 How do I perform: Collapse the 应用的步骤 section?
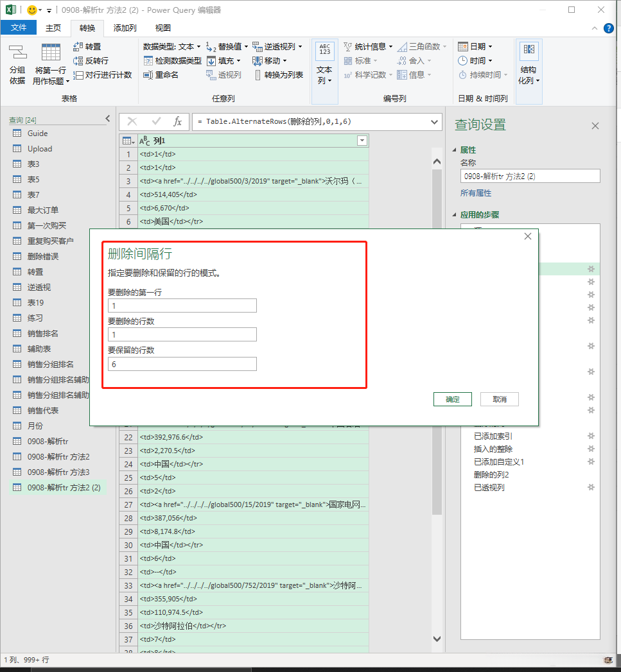pos(455,215)
